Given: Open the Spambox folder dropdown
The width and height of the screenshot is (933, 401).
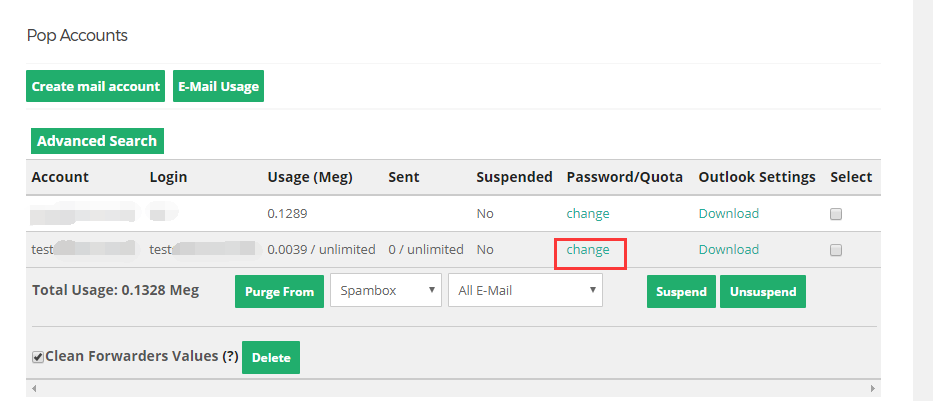Looking at the screenshot, I should click(x=386, y=290).
